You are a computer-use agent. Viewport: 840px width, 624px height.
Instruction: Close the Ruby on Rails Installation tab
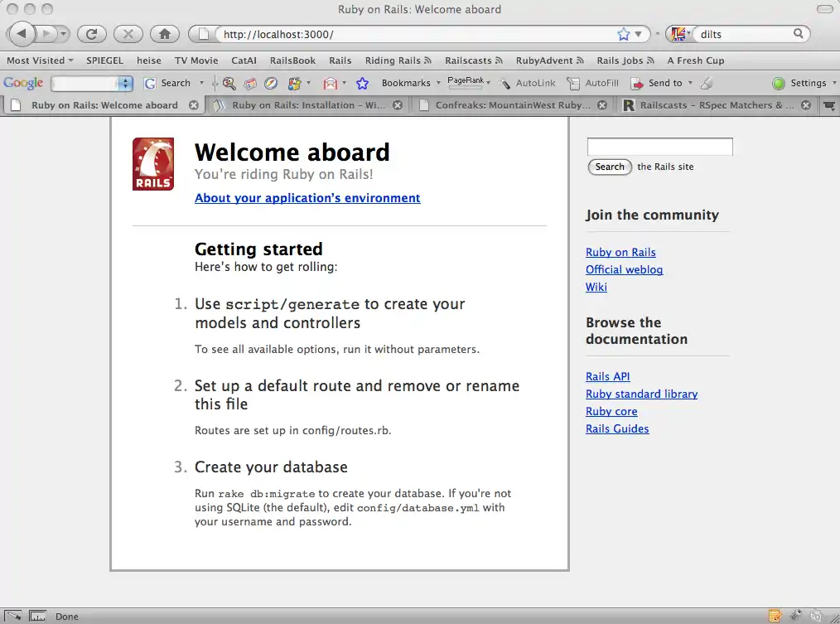(x=398, y=105)
